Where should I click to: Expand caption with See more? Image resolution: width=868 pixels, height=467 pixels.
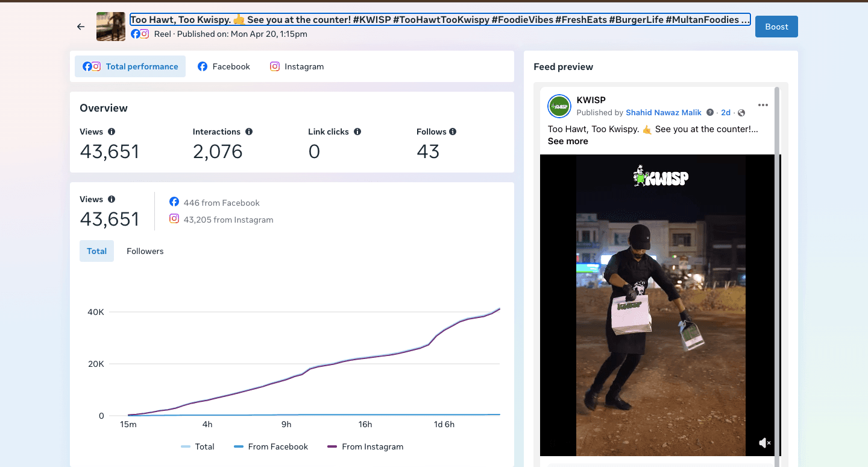(568, 141)
